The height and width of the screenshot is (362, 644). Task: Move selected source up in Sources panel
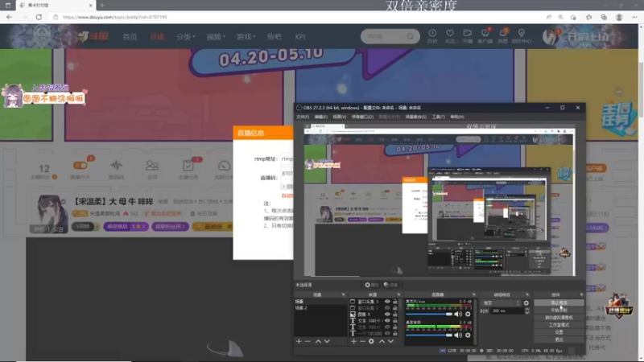click(x=382, y=341)
